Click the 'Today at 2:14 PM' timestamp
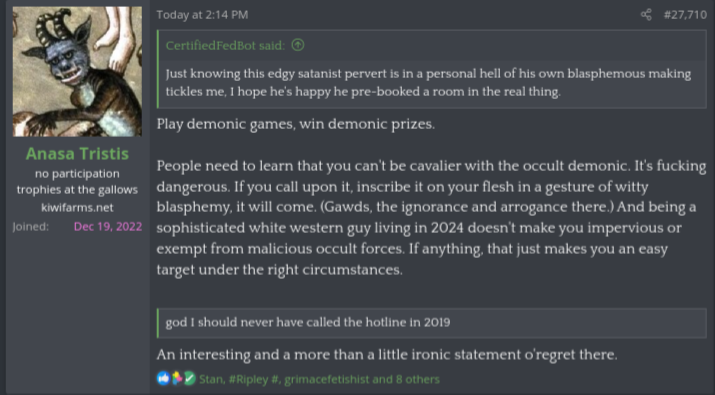715x395 pixels. tap(202, 15)
